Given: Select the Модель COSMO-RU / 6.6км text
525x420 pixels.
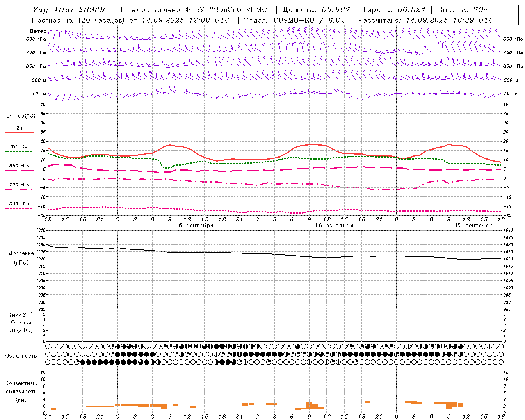Looking at the screenshot, I should 295,20.
